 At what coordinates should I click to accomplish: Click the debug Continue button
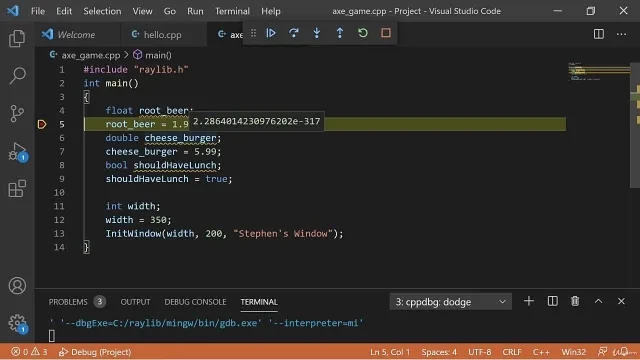pos(271,33)
